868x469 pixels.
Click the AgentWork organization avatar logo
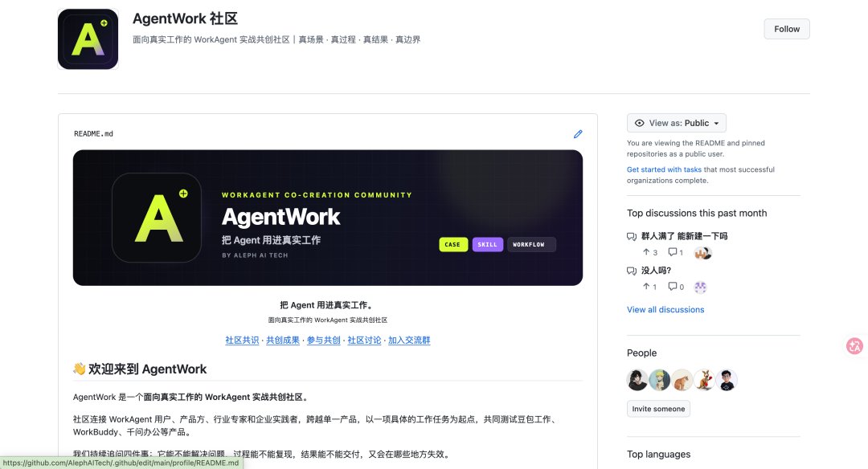(88, 39)
